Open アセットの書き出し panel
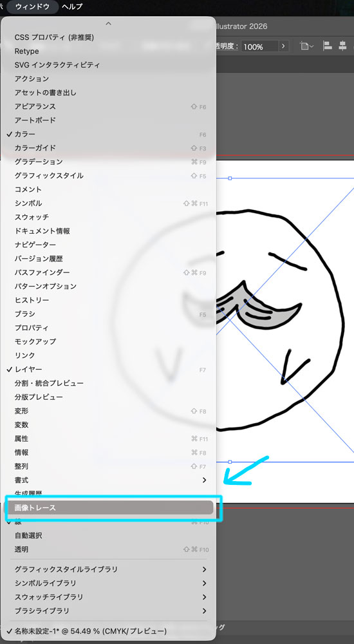The height and width of the screenshot is (644, 354). [x=108, y=93]
